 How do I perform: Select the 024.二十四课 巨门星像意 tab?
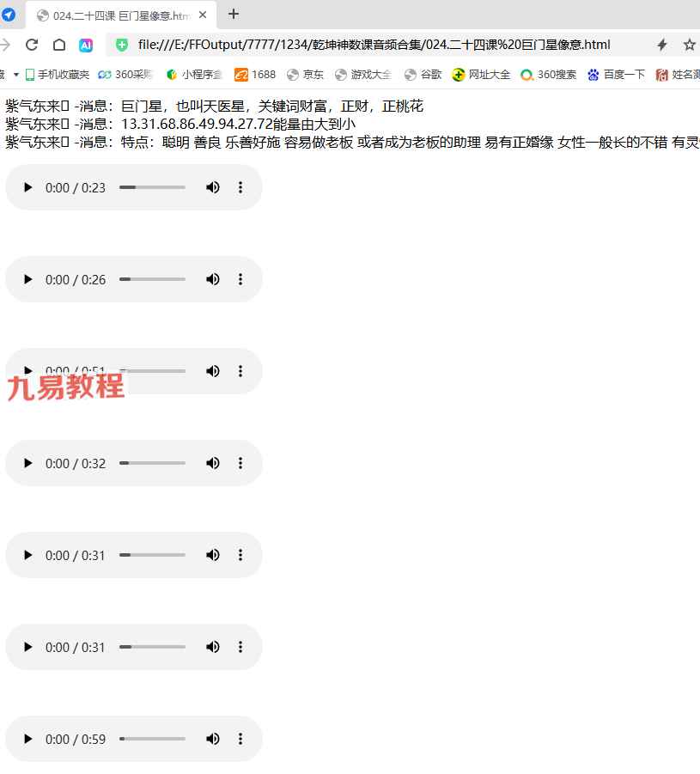(x=120, y=15)
